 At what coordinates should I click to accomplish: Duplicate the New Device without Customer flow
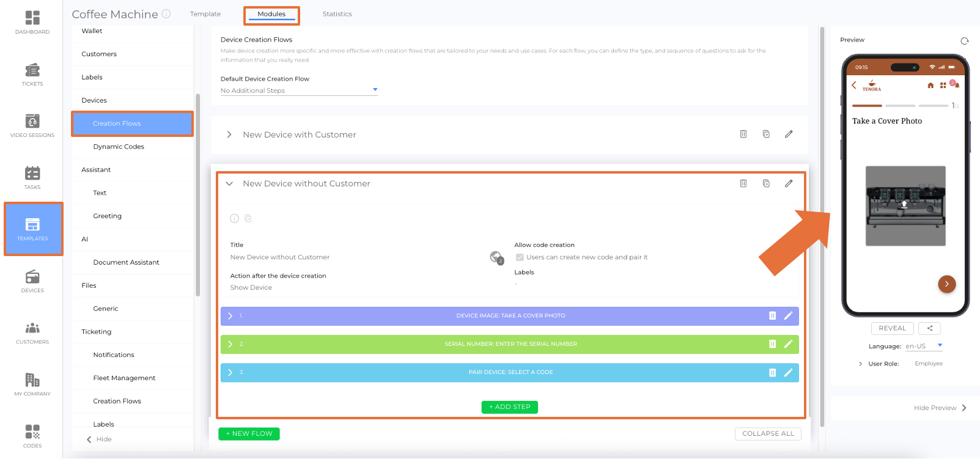(x=766, y=183)
